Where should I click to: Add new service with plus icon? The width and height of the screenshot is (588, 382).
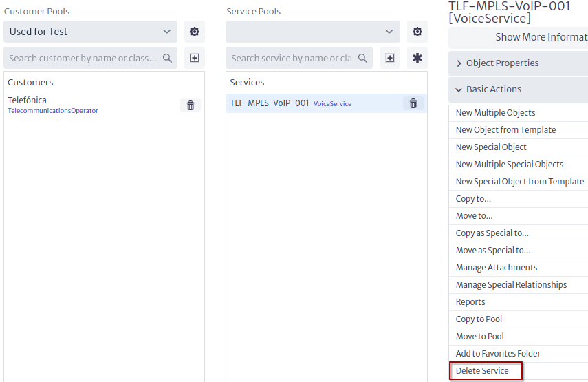(x=390, y=58)
